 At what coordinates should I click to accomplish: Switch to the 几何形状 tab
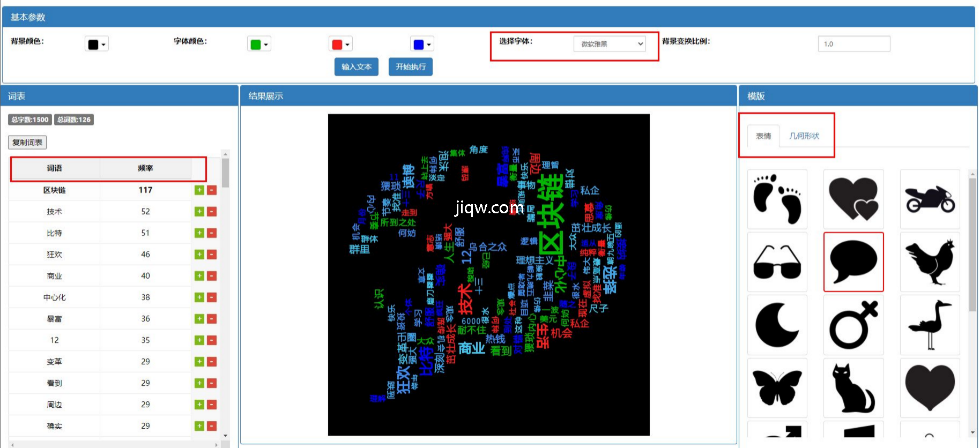[x=804, y=136]
